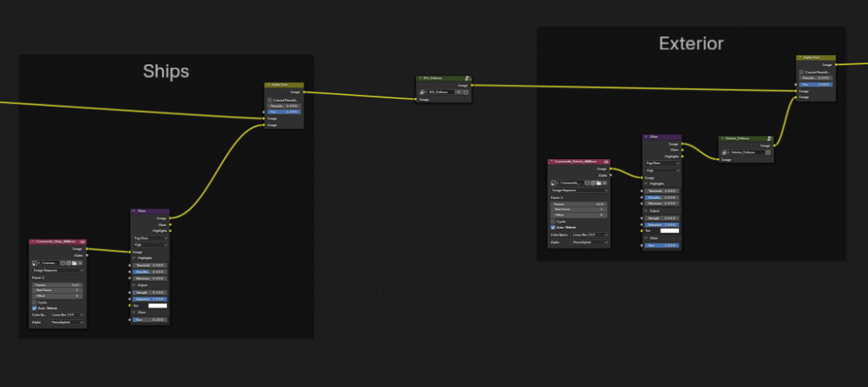The image size is (868, 387).
Task: Click group icon on BG_Defocus node header
Action: coord(468,79)
